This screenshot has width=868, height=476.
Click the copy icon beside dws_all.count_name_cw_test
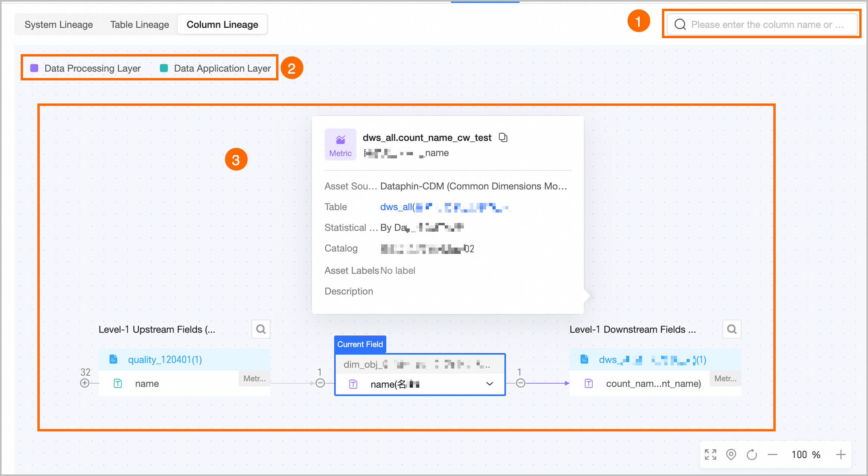(x=503, y=138)
